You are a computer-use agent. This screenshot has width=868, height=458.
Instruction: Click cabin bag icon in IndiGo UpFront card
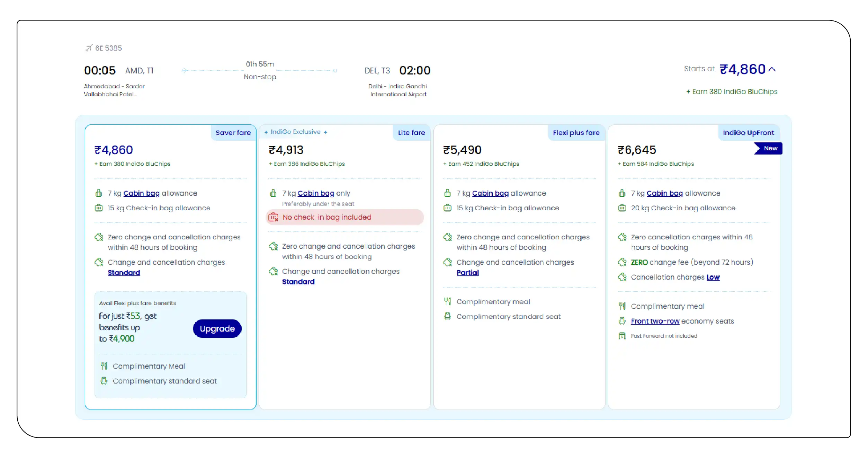(622, 193)
